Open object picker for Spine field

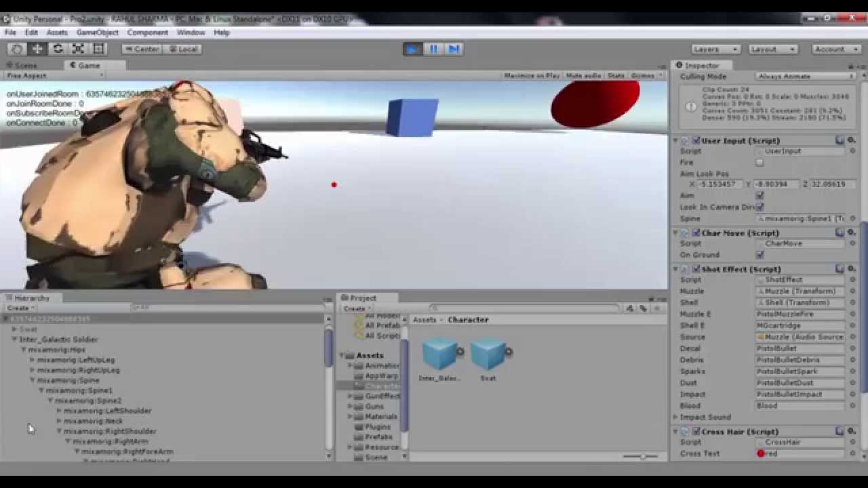[852, 219]
